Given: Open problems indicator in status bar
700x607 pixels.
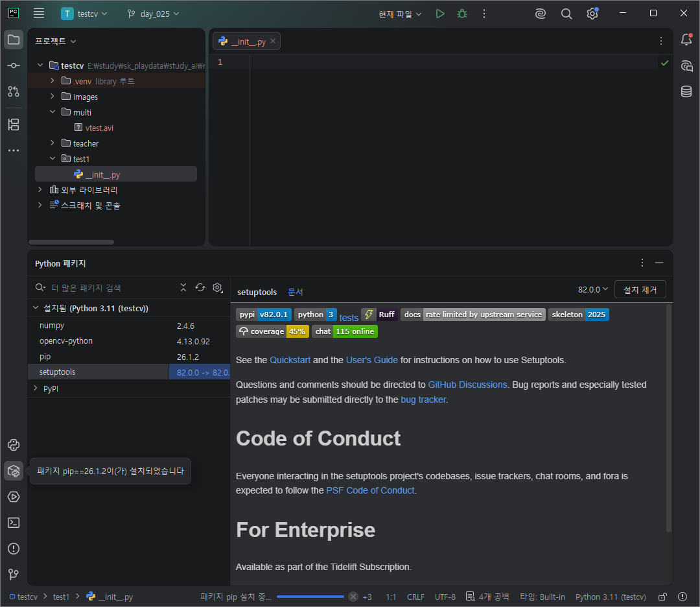Looking at the screenshot, I should (682, 597).
